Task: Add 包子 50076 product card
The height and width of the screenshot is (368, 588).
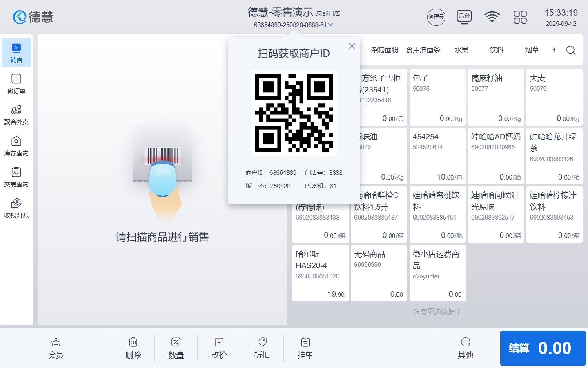Action: 437,97
